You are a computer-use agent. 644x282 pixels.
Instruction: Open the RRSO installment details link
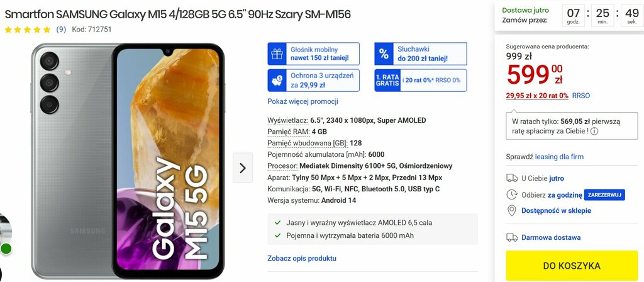click(580, 96)
